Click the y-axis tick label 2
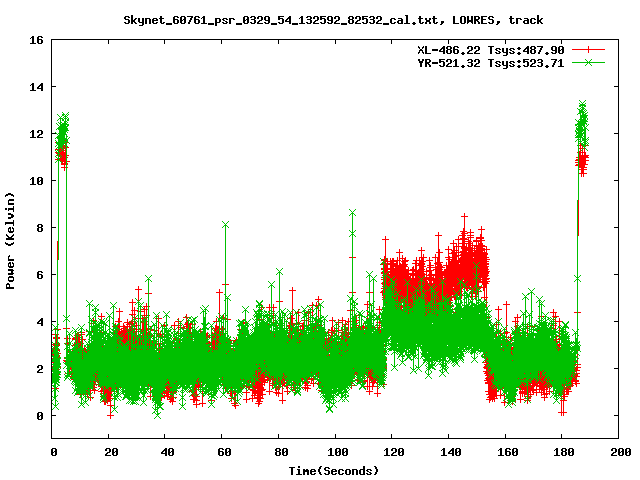640x480 pixels. pyautogui.click(x=40, y=369)
